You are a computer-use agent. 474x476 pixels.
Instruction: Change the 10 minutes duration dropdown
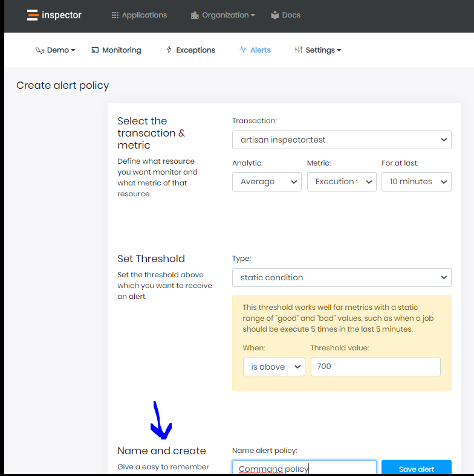pyautogui.click(x=416, y=182)
